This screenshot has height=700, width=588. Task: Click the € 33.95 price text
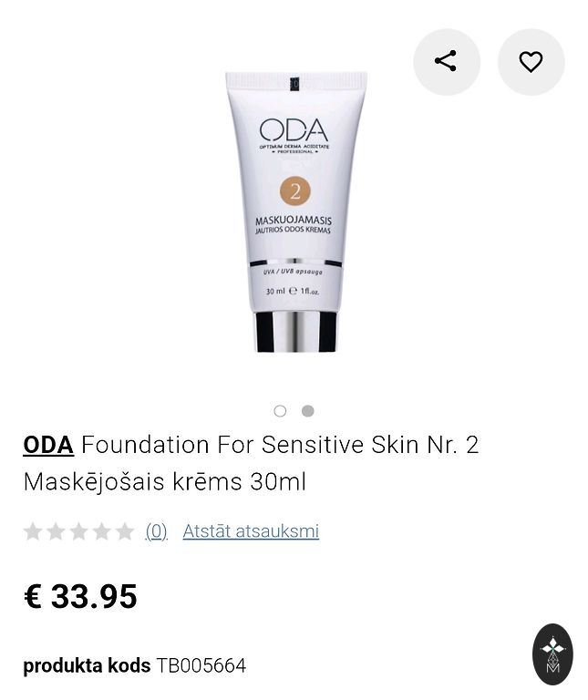[x=80, y=596]
